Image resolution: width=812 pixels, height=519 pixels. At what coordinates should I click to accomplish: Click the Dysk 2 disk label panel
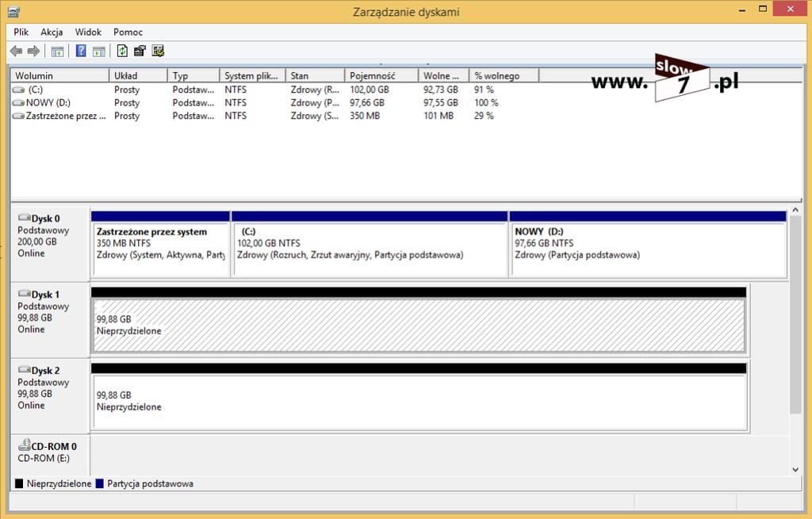pyautogui.click(x=50, y=396)
